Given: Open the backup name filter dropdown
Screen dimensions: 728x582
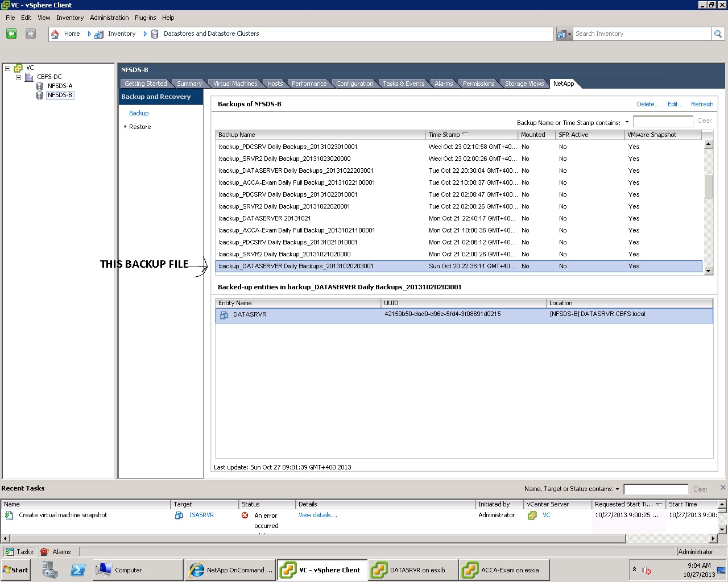Looking at the screenshot, I should point(627,122).
